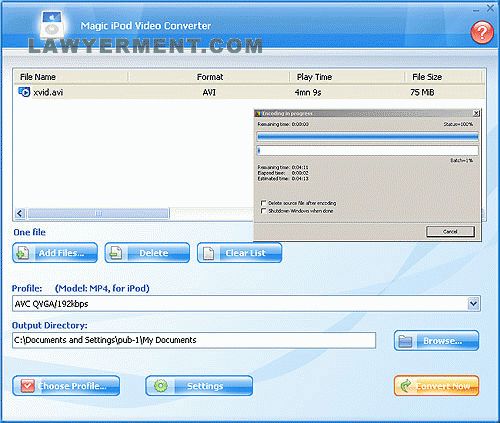Sort the list by Play Time column header
This screenshot has height=423, width=500.
pyautogui.click(x=347, y=77)
